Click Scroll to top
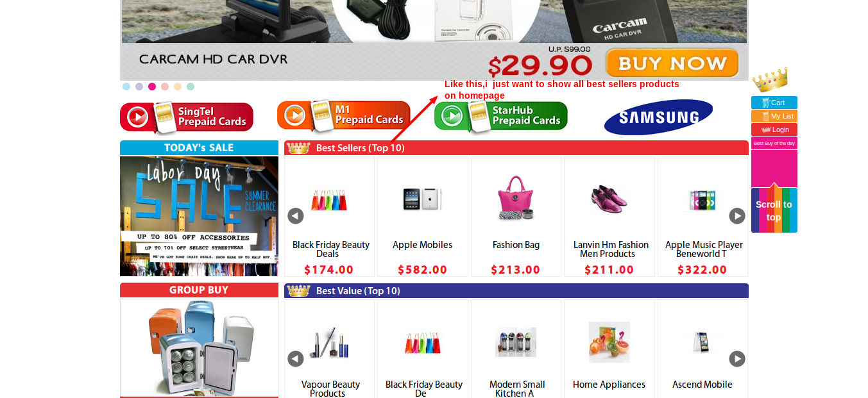Viewport: 868px width, 398px height. (774, 211)
